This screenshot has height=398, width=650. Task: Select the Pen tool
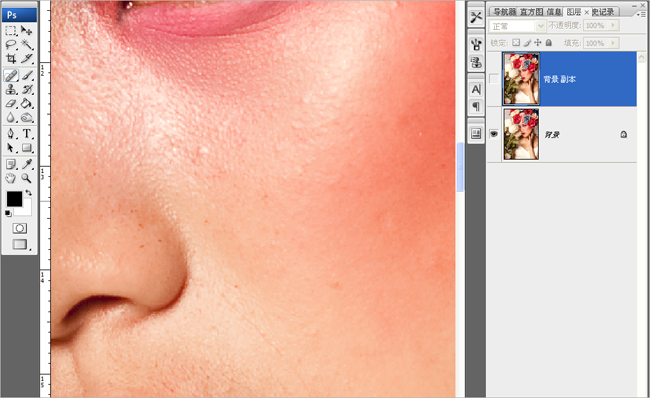pyautogui.click(x=11, y=133)
